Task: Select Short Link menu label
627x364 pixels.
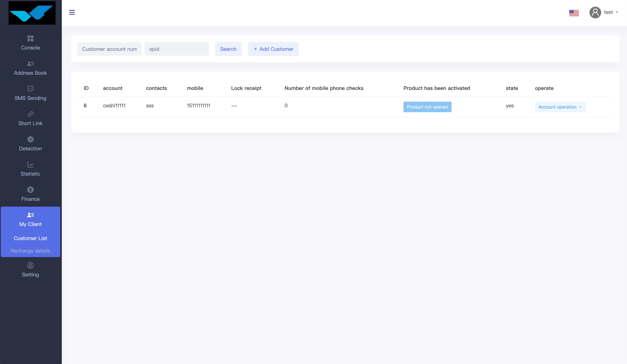Action: (30, 123)
